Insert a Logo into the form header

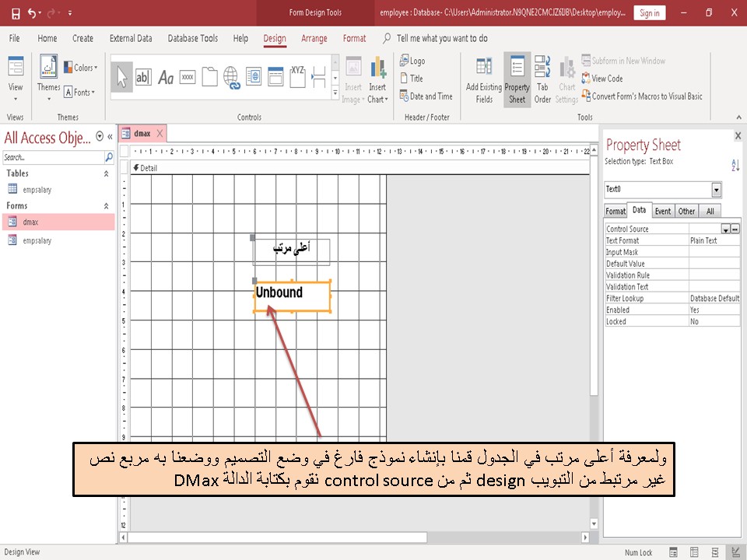[x=413, y=60]
